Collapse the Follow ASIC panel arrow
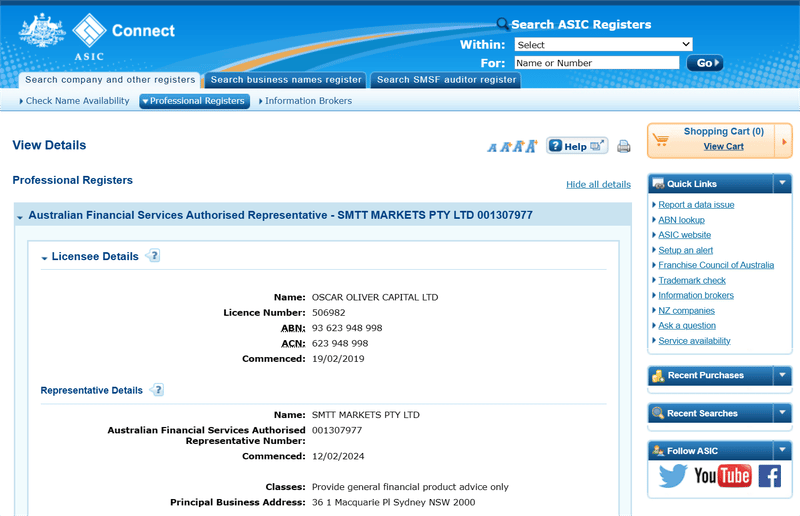The width and height of the screenshot is (800, 516). point(782,451)
